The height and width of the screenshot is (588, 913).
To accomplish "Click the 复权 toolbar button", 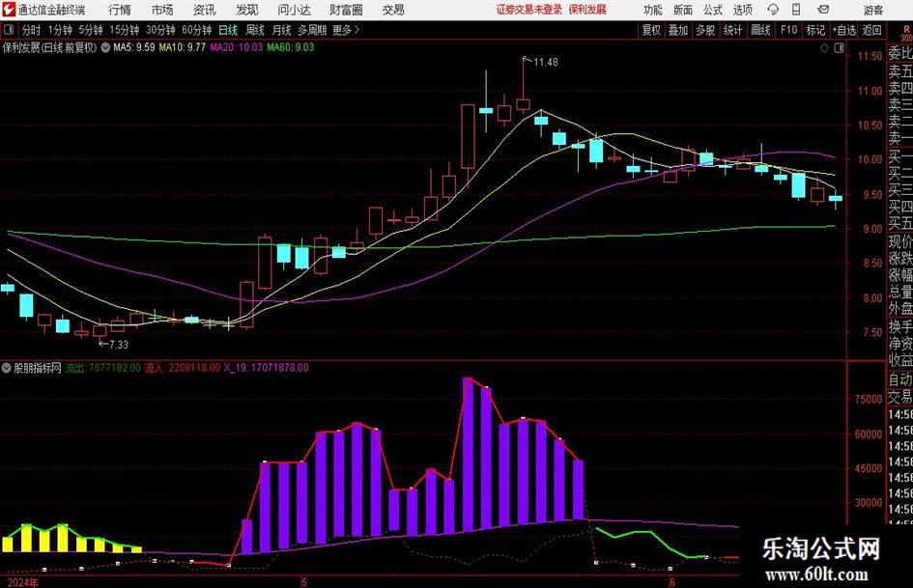I will coord(650,30).
